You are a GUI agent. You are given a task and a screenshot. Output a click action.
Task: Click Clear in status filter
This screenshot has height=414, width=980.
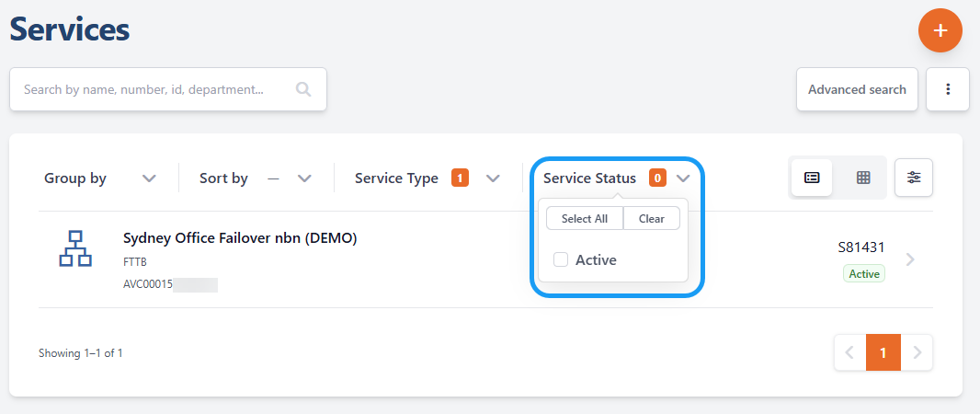pos(651,219)
